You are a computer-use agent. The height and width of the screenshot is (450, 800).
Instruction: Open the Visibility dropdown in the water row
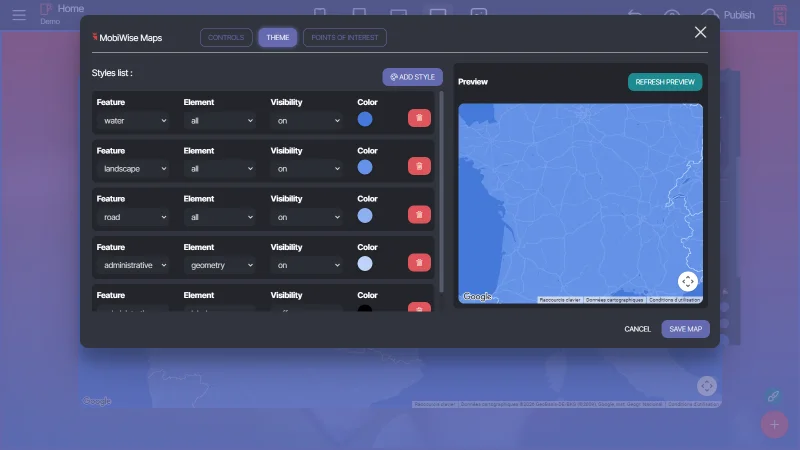coord(307,121)
